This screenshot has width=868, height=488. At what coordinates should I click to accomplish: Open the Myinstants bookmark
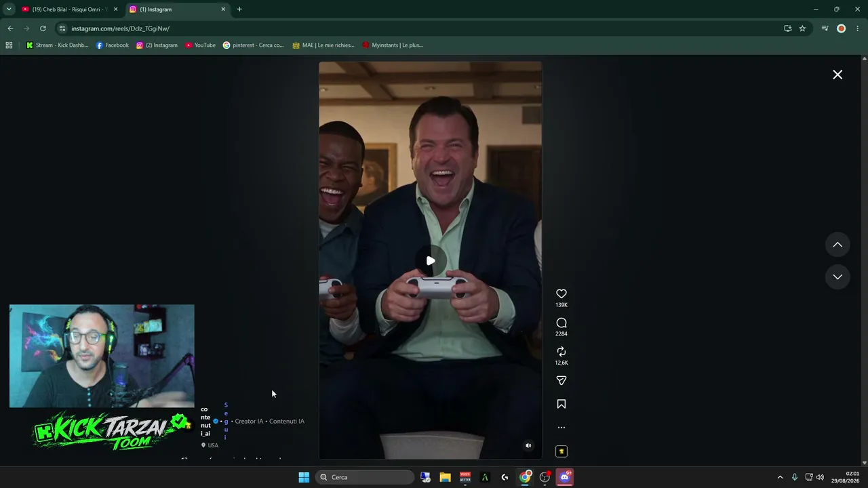(x=393, y=45)
